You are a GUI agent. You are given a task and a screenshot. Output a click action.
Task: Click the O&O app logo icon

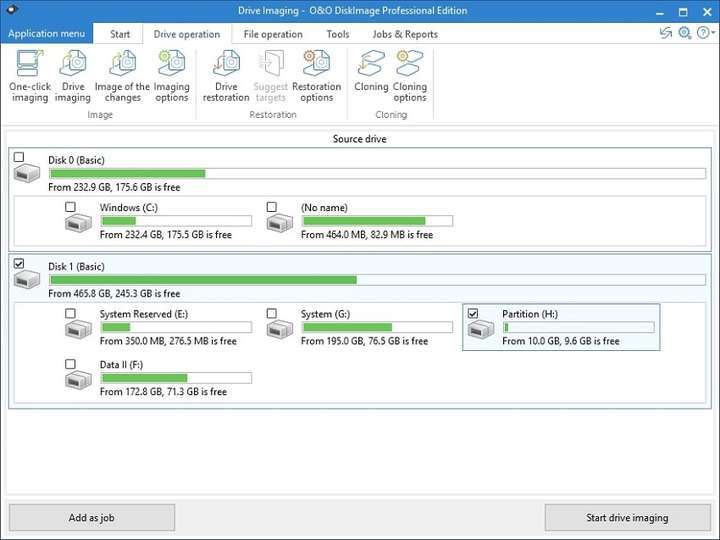pos(11,9)
